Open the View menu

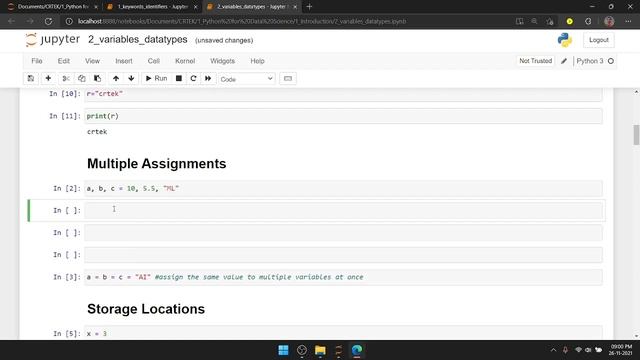pyautogui.click(x=92, y=61)
